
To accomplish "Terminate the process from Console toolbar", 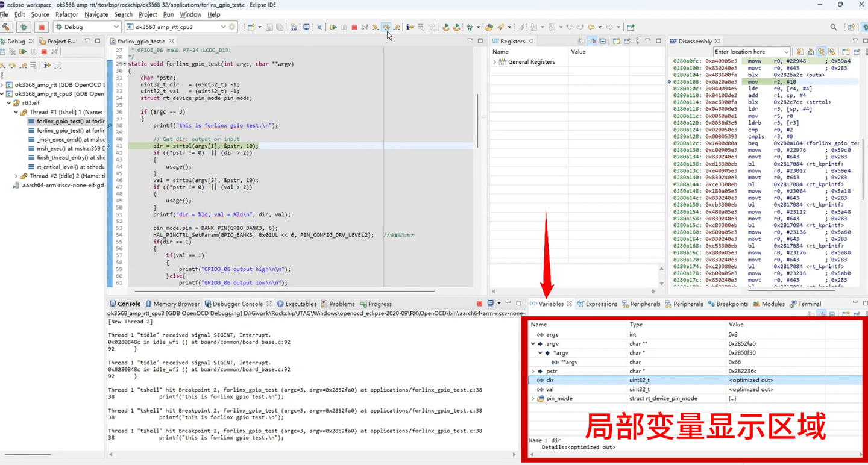I will (x=480, y=304).
